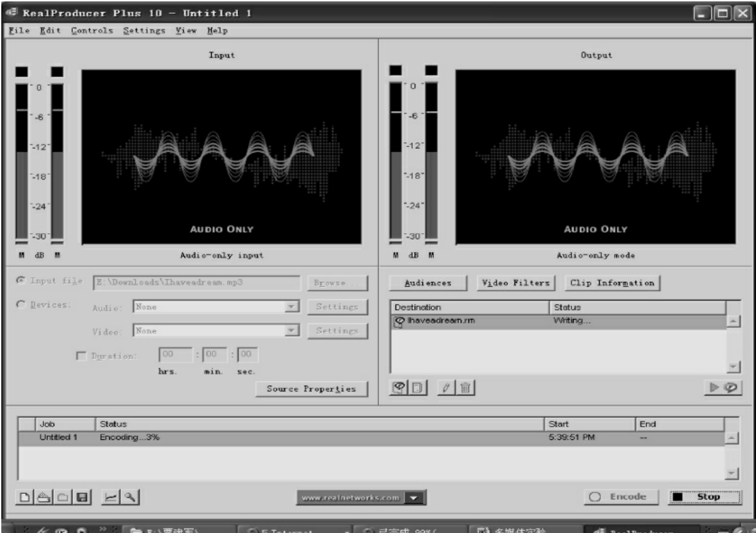The image size is (756, 533).
Task: Click the New Job icon
Action: [x=23, y=496]
